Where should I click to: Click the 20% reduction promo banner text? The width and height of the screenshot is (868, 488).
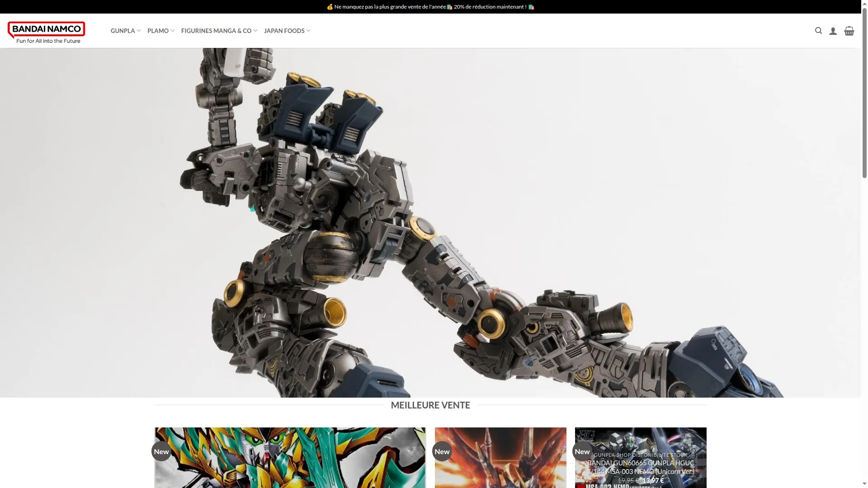(430, 7)
